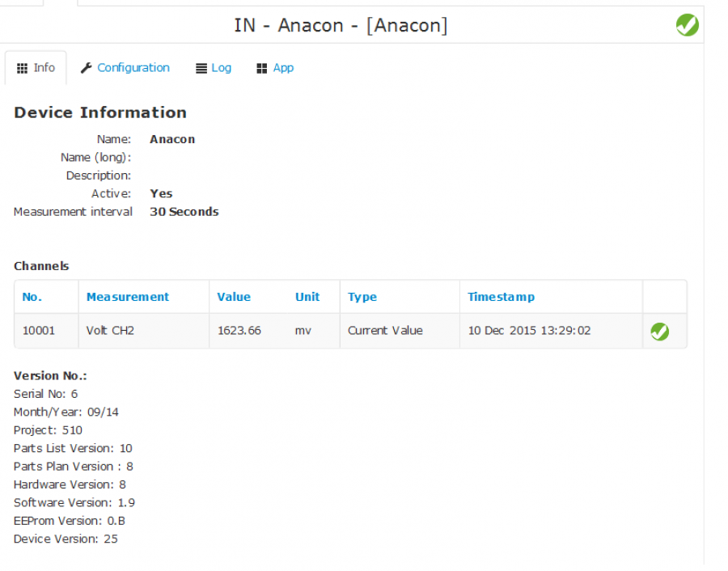
Task: Click the green checkmark in channel row
Action: [x=659, y=331]
